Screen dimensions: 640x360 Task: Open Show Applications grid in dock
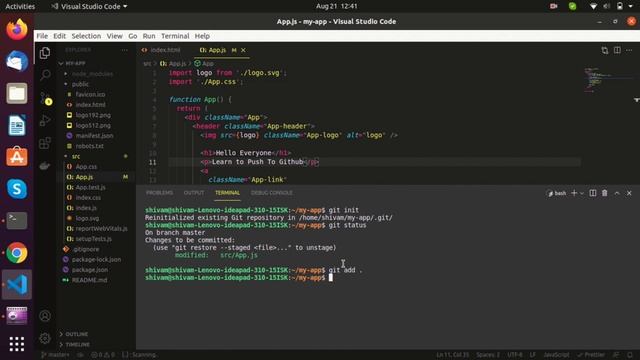tap(17, 344)
